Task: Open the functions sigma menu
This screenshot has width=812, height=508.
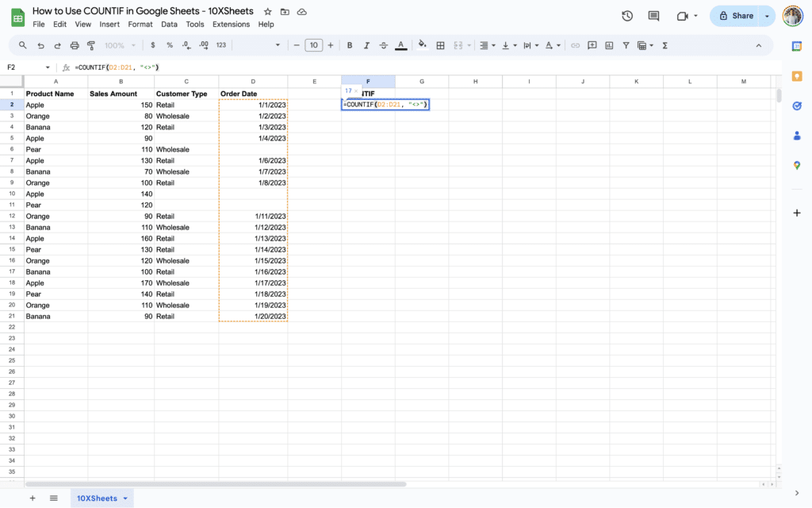Action: click(665, 45)
